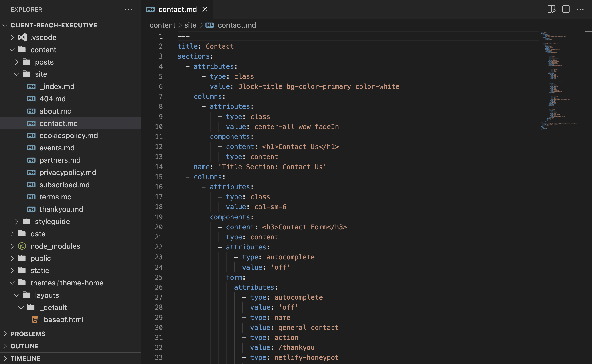
Task: Click the EXPLORER panel title
Action: [x=26, y=9]
